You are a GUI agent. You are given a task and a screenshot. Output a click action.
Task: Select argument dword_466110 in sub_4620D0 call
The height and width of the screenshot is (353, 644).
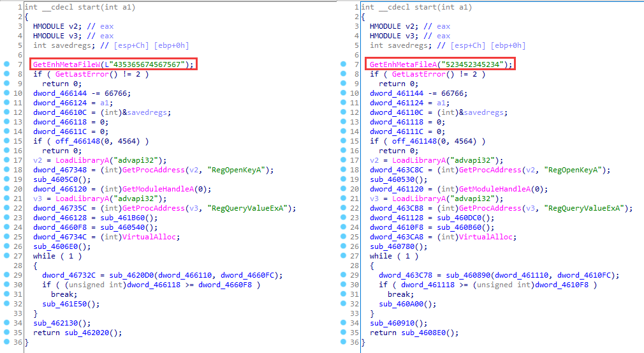tap(185, 275)
